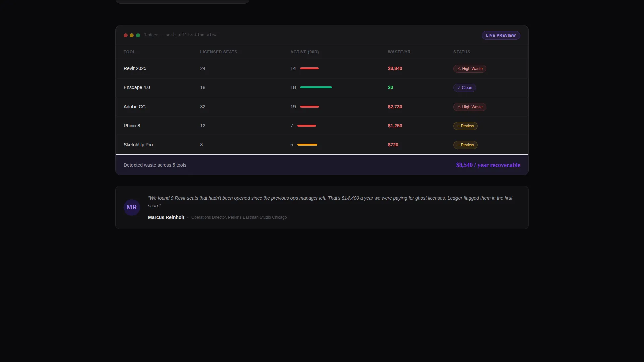This screenshot has height=362, width=644.
Task: Click the High Waste badge for Revit 2025
Action: point(470,69)
